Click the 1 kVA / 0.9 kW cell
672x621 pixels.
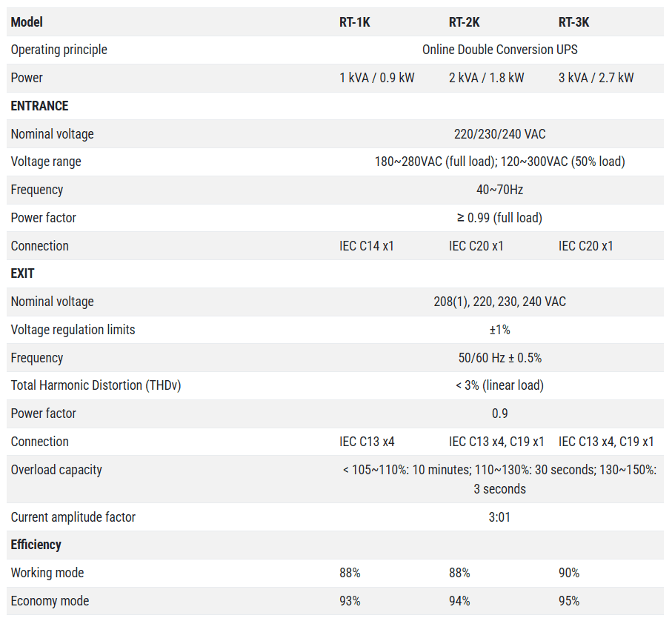(376, 78)
